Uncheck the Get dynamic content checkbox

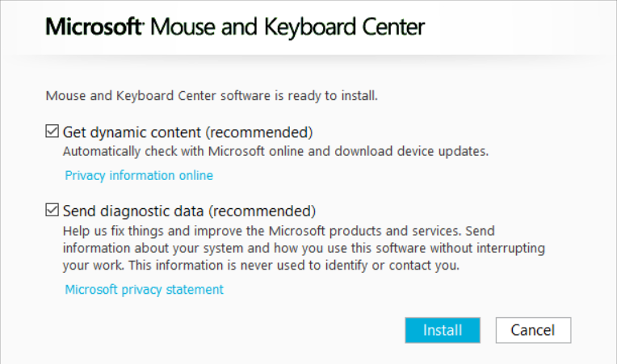tap(52, 132)
